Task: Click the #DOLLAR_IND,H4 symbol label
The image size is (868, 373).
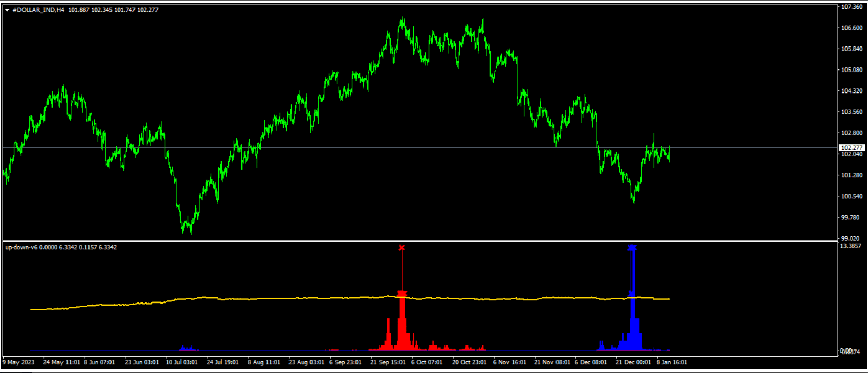Action: pyautogui.click(x=38, y=10)
